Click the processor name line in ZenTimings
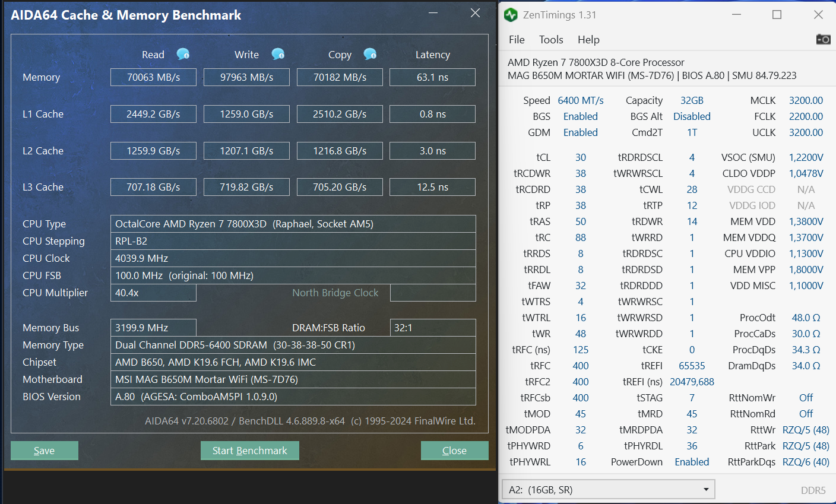The image size is (836, 504). coord(596,62)
